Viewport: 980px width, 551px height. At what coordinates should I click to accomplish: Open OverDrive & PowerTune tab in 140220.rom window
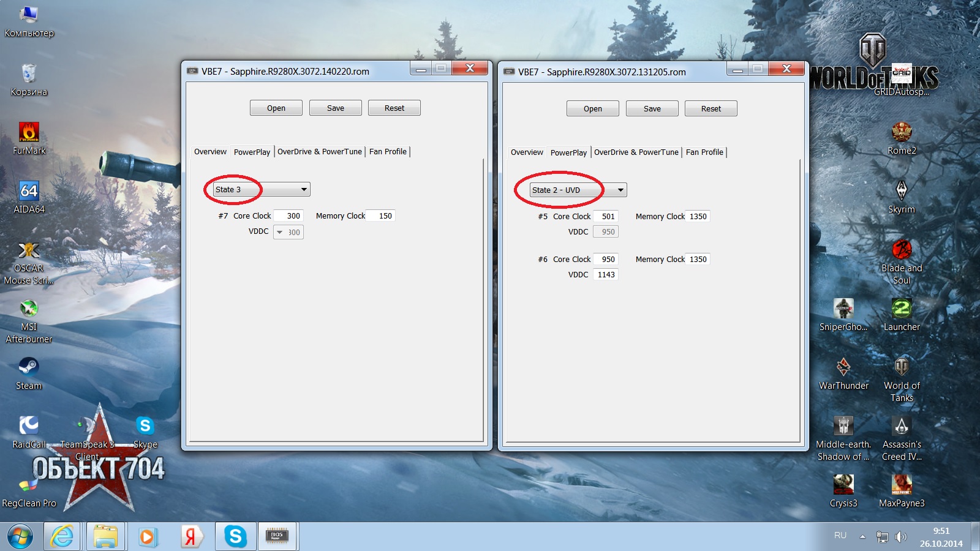pyautogui.click(x=320, y=152)
